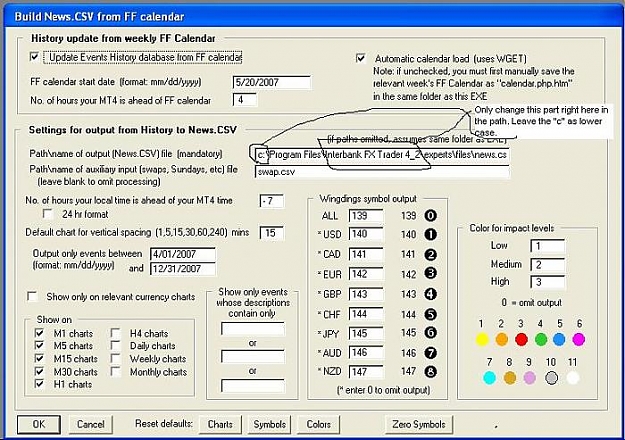Image resolution: width=625 pixels, height=440 pixels.
Task: Uncheck the M5 charts checkbox
Action: click(39, 346)
